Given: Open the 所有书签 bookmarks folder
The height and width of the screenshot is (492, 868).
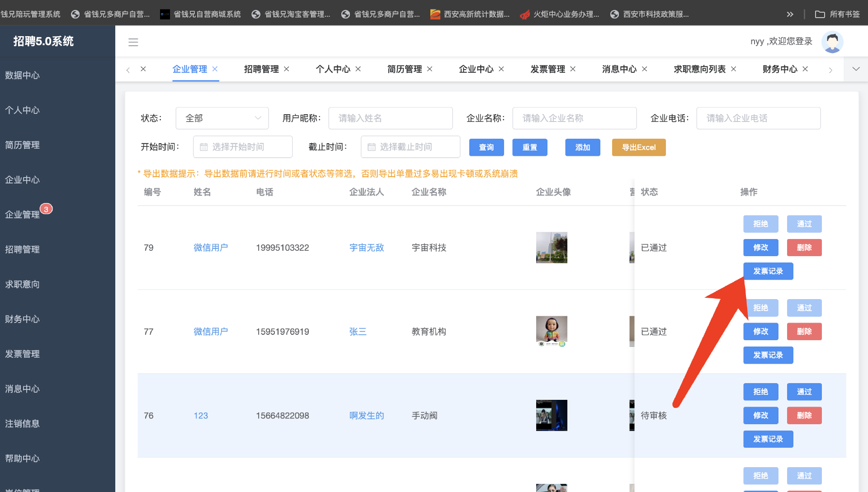Looking at the screenshot, I should tap(837, 14).
